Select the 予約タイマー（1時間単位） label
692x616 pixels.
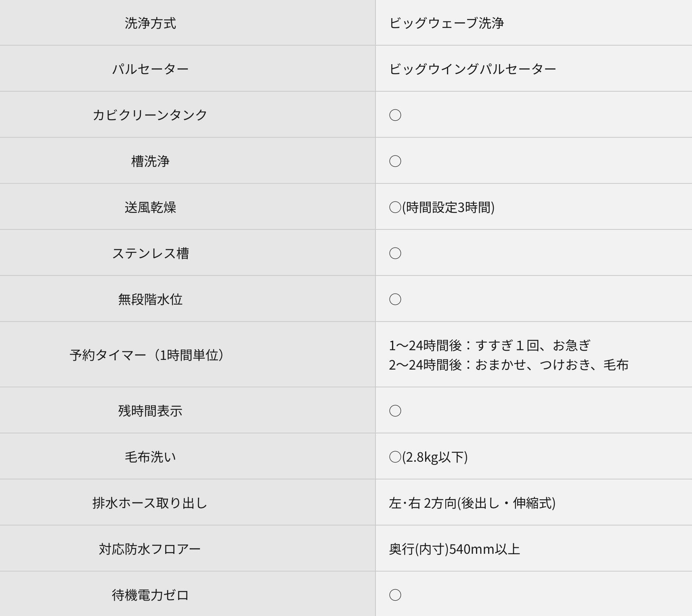point(147,355)
